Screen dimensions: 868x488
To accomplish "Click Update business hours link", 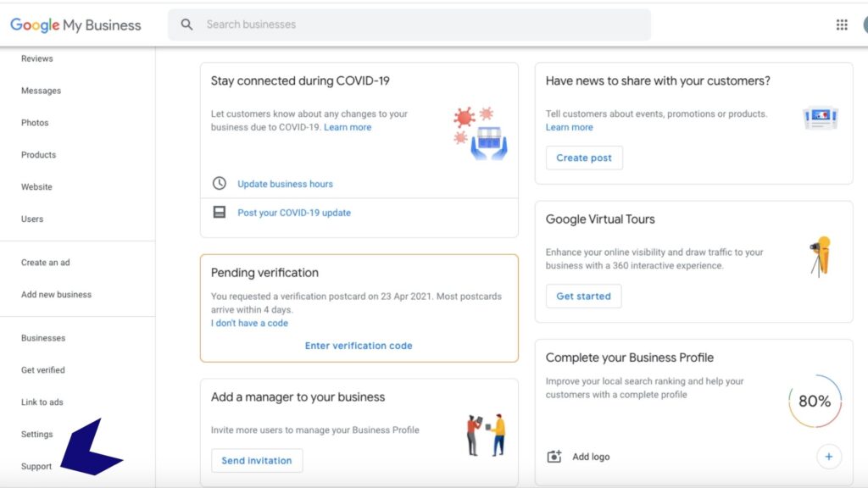I will click(285, 184).
